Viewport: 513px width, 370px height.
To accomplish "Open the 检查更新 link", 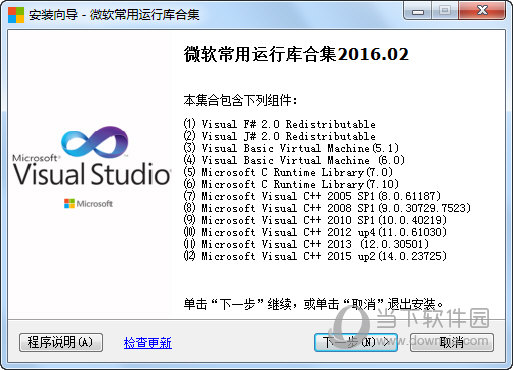I will (x=148, y=343).
